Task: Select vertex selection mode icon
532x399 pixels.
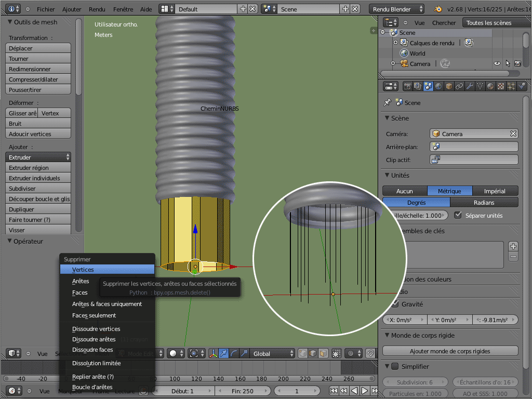Action: point(303,353)
